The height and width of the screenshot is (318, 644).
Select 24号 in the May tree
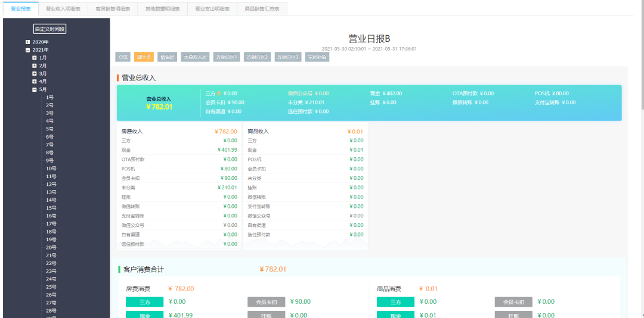point(51,279)
